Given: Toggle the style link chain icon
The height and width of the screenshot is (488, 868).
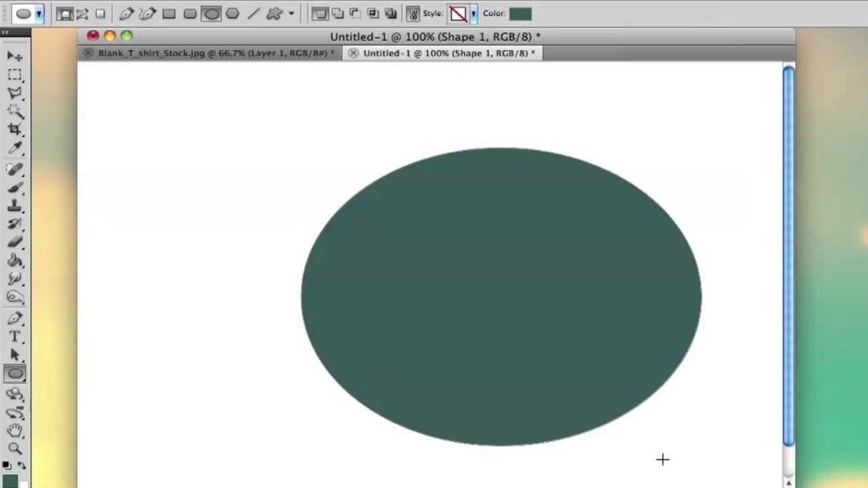Looking at the screenshot, I should [x=413, y=14].
